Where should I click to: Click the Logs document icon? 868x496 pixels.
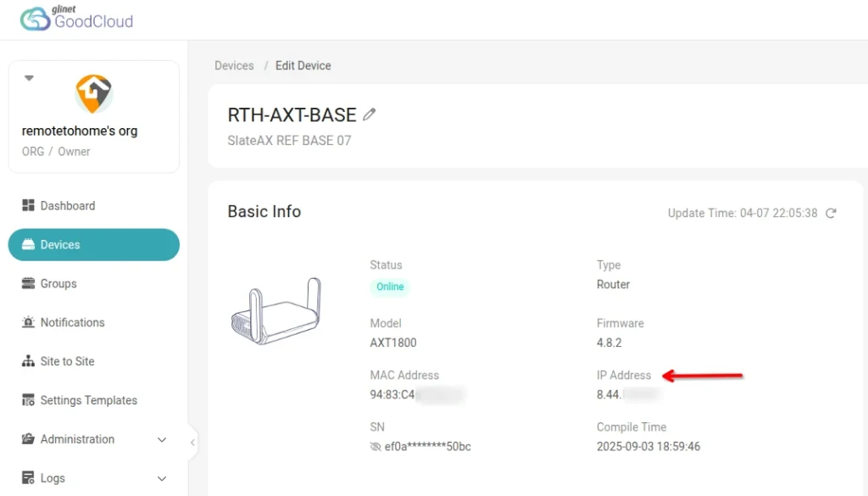(x=28, y=477)
